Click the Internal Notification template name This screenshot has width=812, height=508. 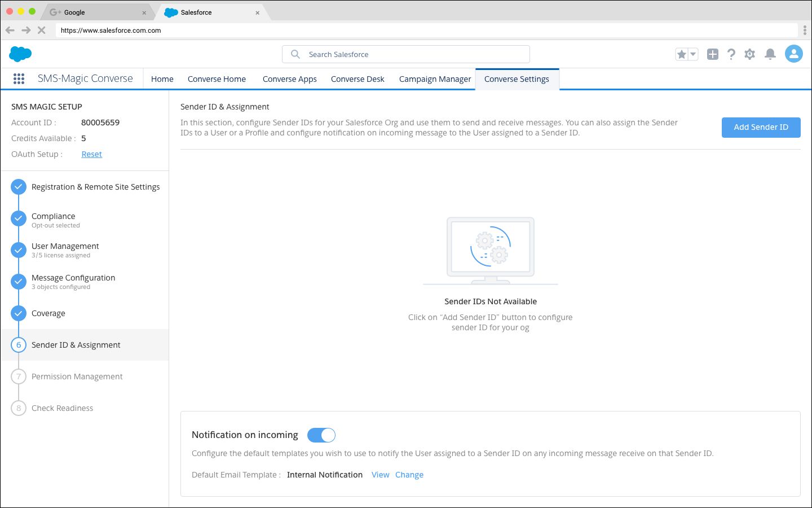pyautogui.click(x=325, y=475)
